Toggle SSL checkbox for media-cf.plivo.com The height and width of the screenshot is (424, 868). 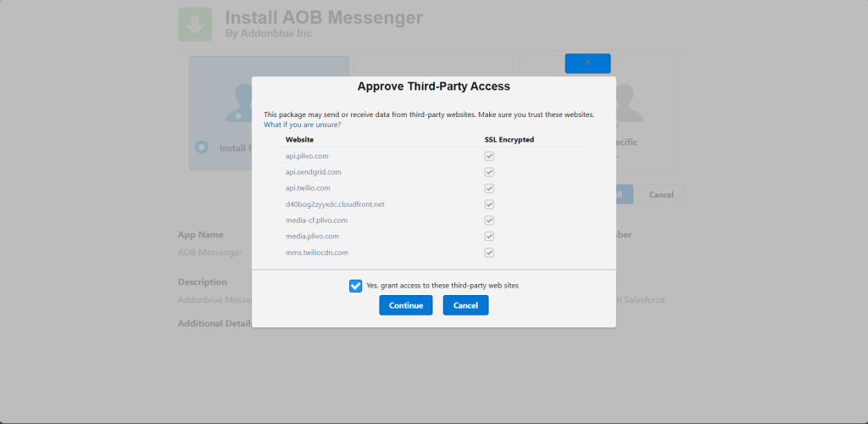coord(489,220)
